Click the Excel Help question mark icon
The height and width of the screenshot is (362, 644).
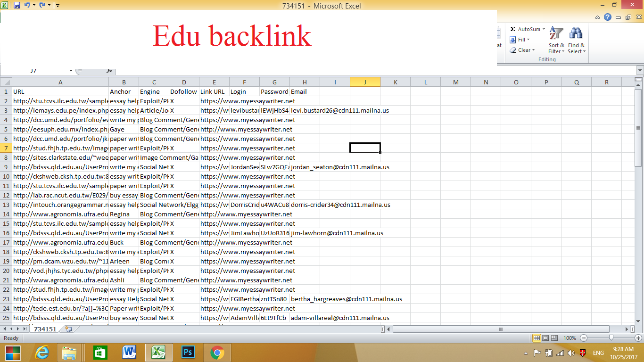[x=607, y=17]
